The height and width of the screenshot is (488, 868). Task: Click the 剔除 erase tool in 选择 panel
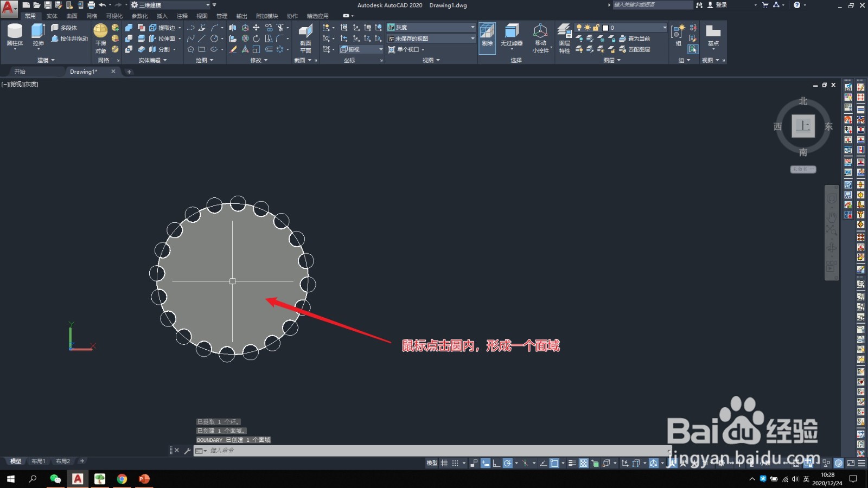(x=487, y=37)
